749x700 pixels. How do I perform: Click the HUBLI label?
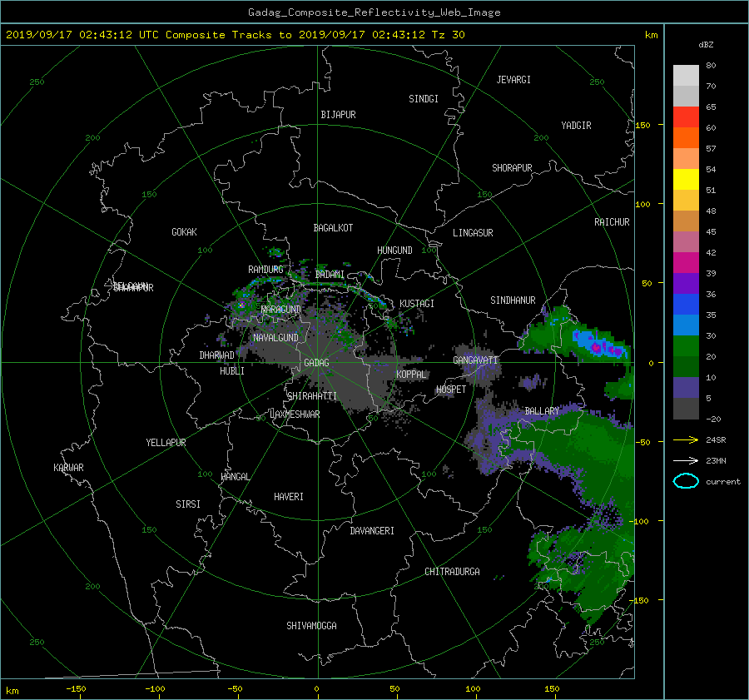(232, 371)
